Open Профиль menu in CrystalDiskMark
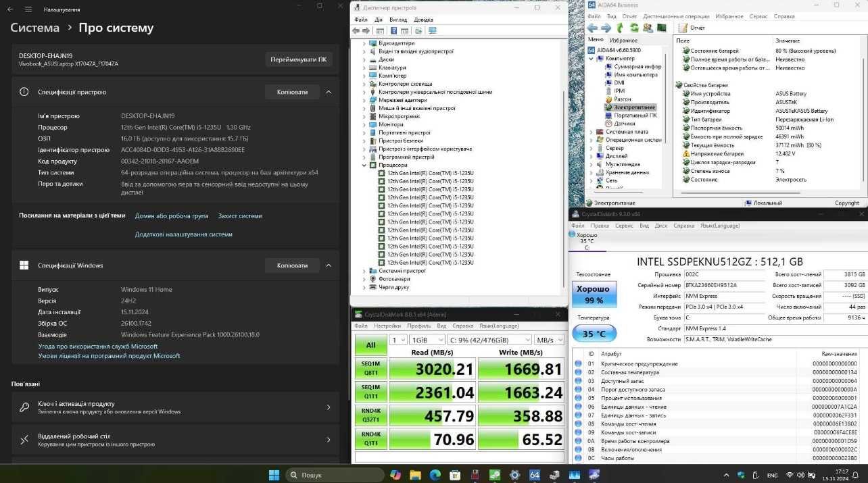 [419, 326]
